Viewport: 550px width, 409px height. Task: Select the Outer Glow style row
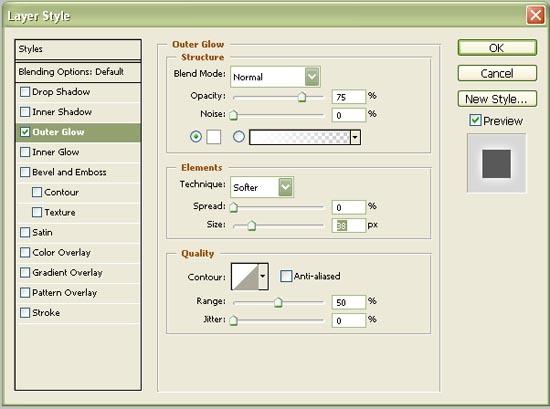78,132
